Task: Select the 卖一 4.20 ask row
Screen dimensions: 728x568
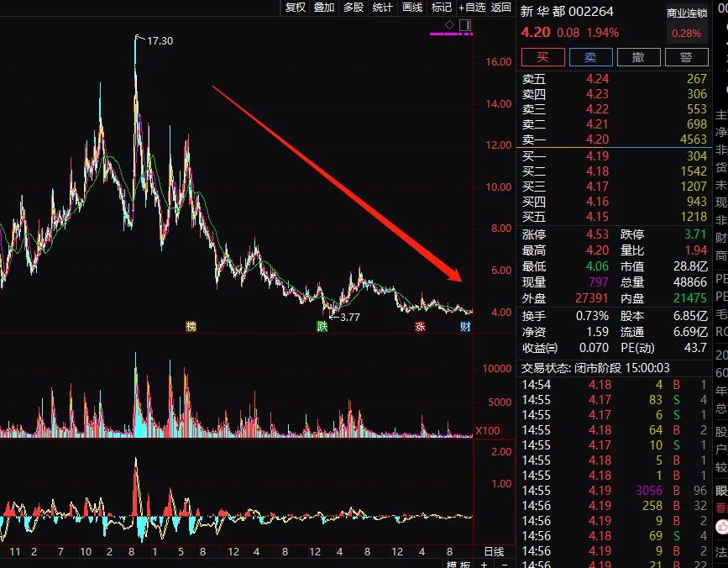Action: point(614,139)
